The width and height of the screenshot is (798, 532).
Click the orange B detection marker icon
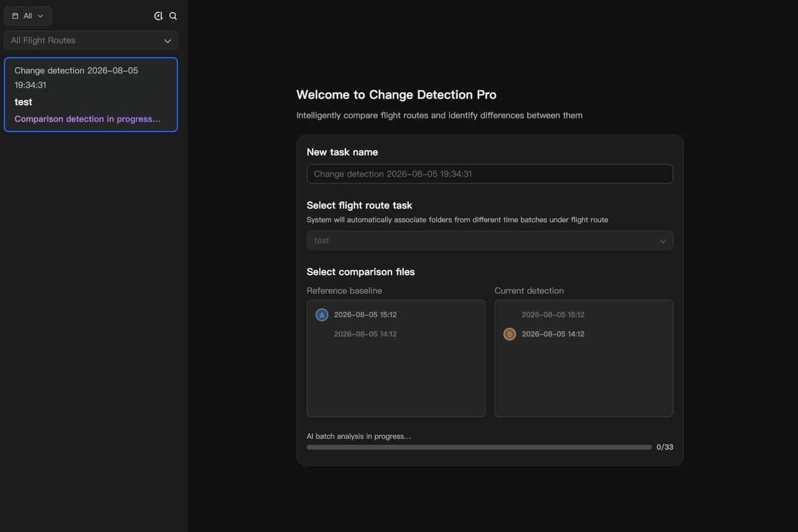pyautogui.click(x=510, y=334)
